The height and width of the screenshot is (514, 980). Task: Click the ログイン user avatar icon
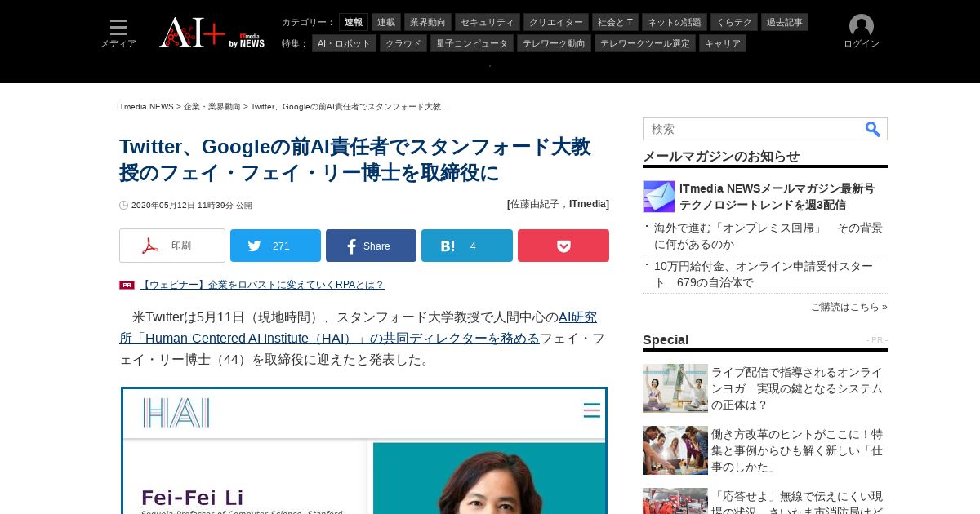click(862, 26)
